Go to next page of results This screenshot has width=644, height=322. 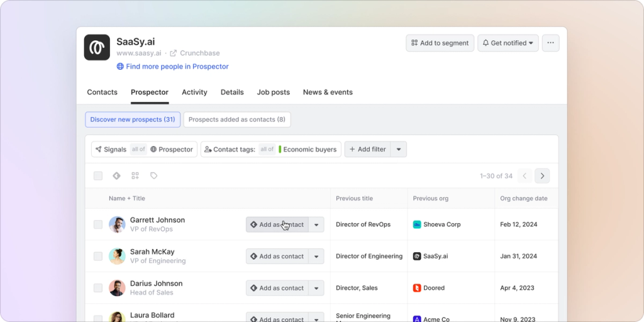click(542, 176)
